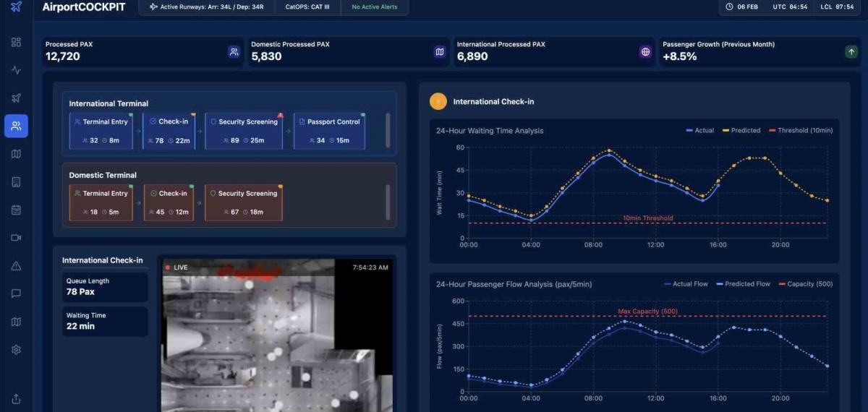This screenshot has height=412, width=868.
Task: Click the live camera feed video
Action: coord(276,335)
